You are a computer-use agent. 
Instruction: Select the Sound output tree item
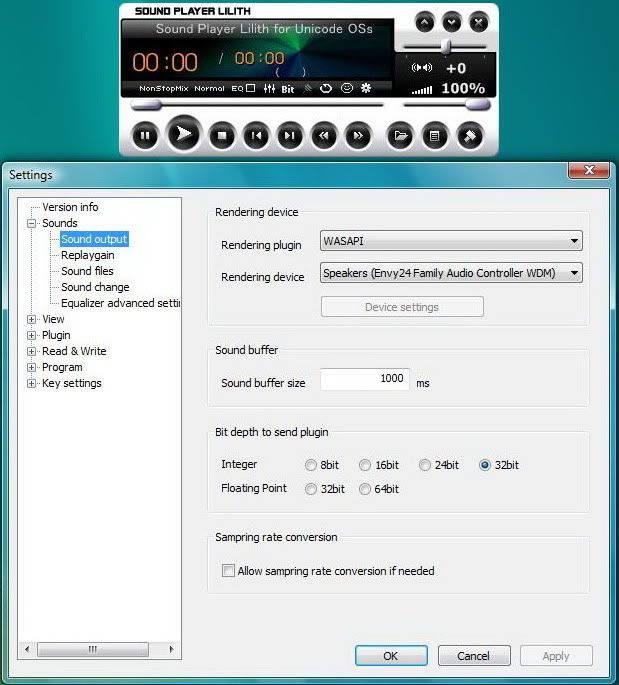pos(94,239)
